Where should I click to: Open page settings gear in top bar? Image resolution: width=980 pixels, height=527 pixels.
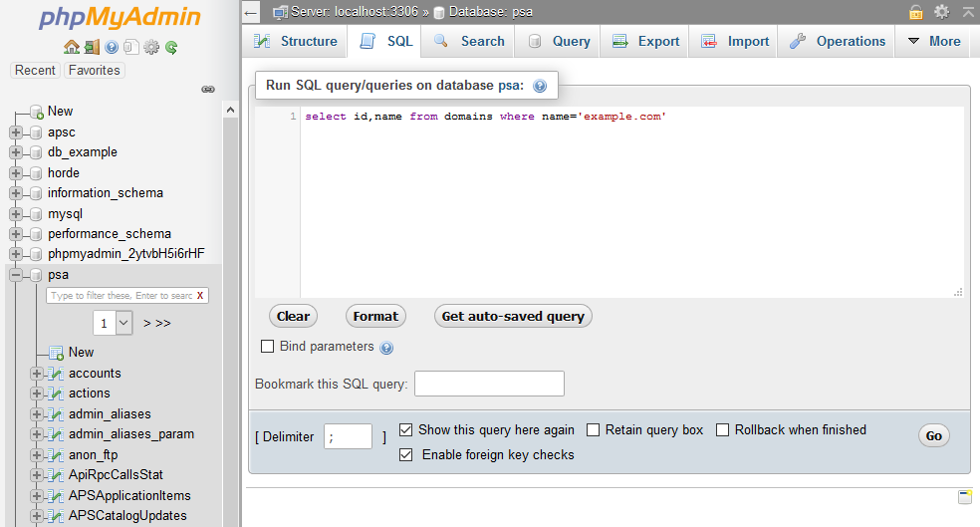click(941, 12)
